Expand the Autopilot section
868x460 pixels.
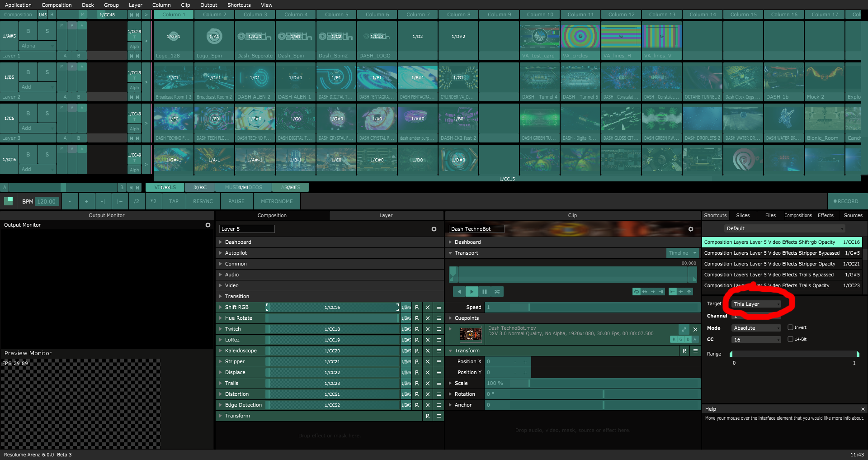tap(236, 253)
